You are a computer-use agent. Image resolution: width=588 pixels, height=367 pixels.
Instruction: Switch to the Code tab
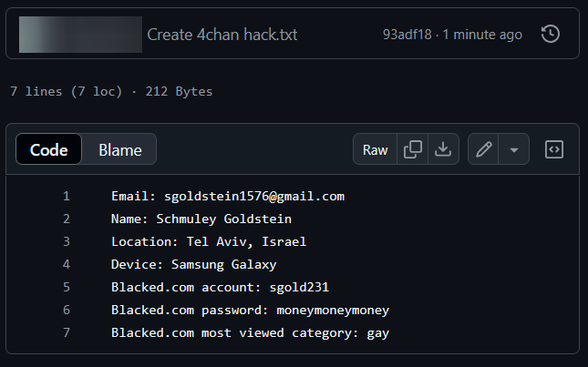click(x=48, y=149)
